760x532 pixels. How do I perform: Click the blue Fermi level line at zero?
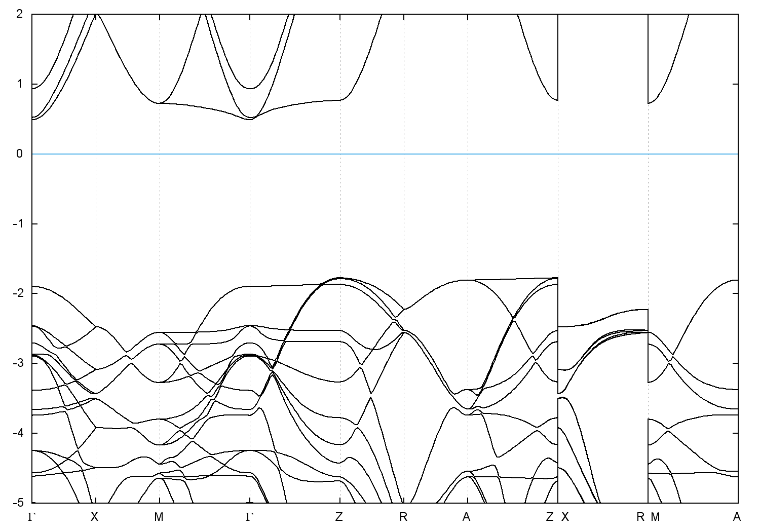[x=385, y=154]
